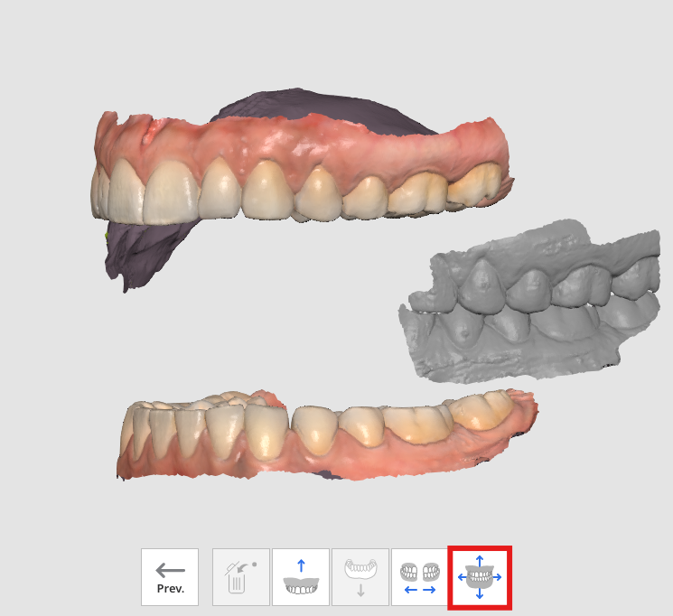Screen dimensions: 673x616
Task: Choose the detach maxilla upward icon
Action: [x=301, y=576]
